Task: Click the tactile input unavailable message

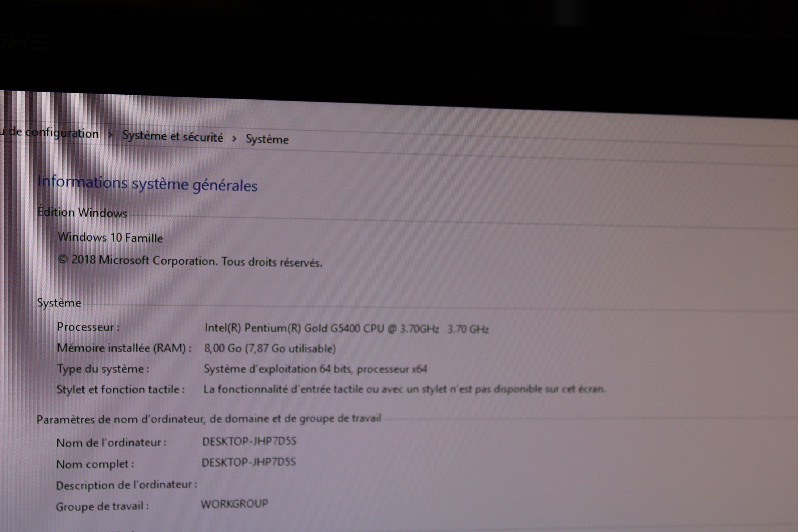Action: click(404, 389)
